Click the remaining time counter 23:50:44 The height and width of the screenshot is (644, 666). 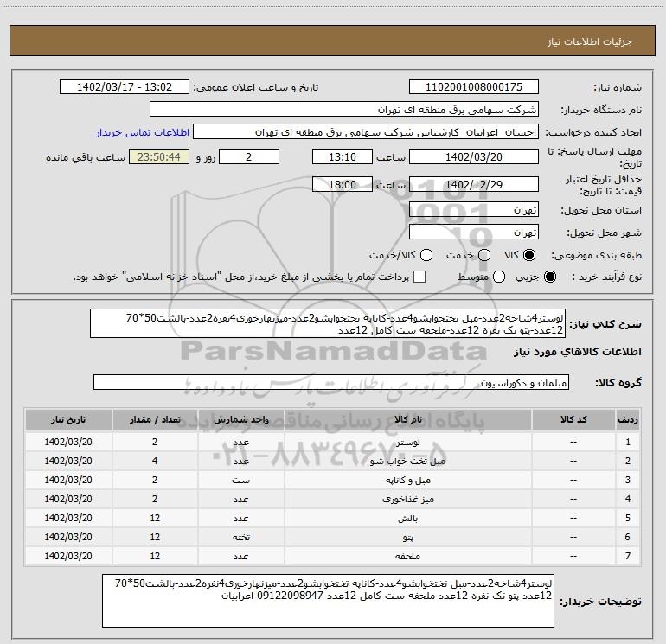pos(159,156)
